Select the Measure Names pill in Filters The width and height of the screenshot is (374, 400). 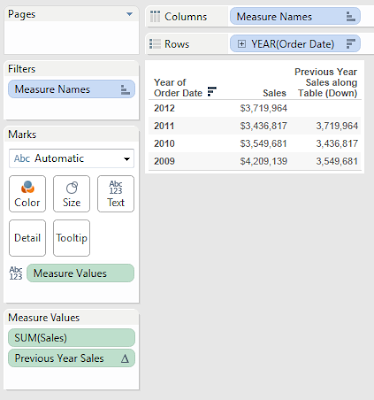tap(71, 89)
